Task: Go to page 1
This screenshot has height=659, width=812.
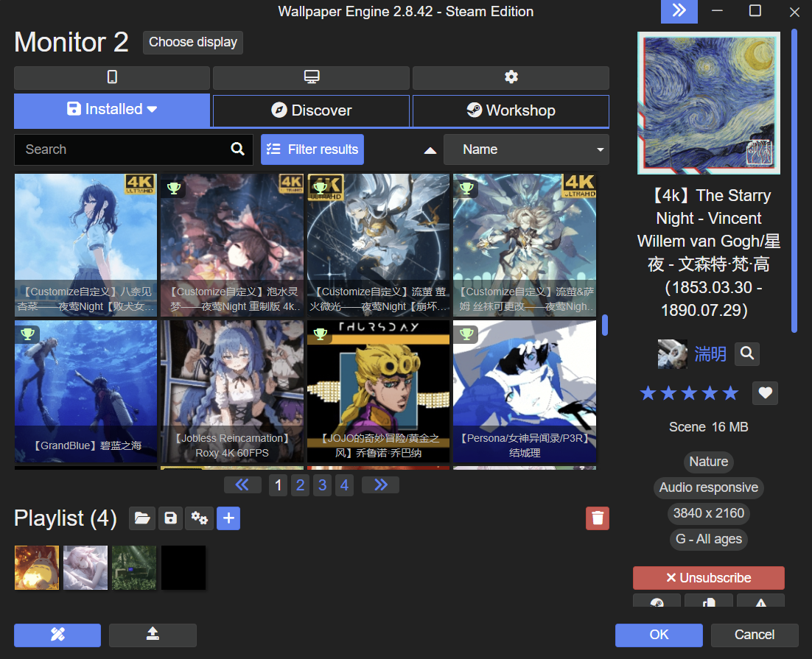Action: 278,485
